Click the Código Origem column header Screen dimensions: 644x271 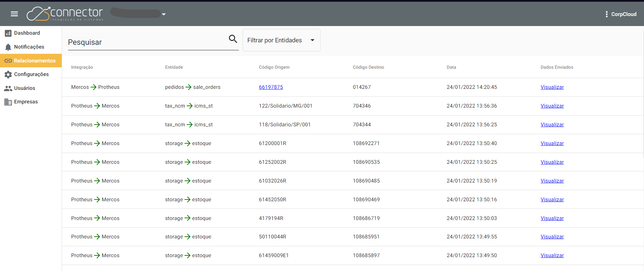coord(274,67)
